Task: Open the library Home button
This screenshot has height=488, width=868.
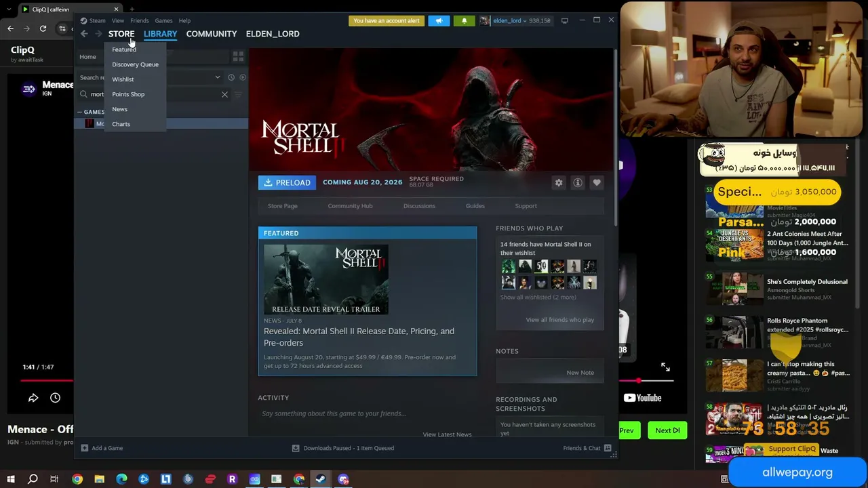Action: point(87,57)
